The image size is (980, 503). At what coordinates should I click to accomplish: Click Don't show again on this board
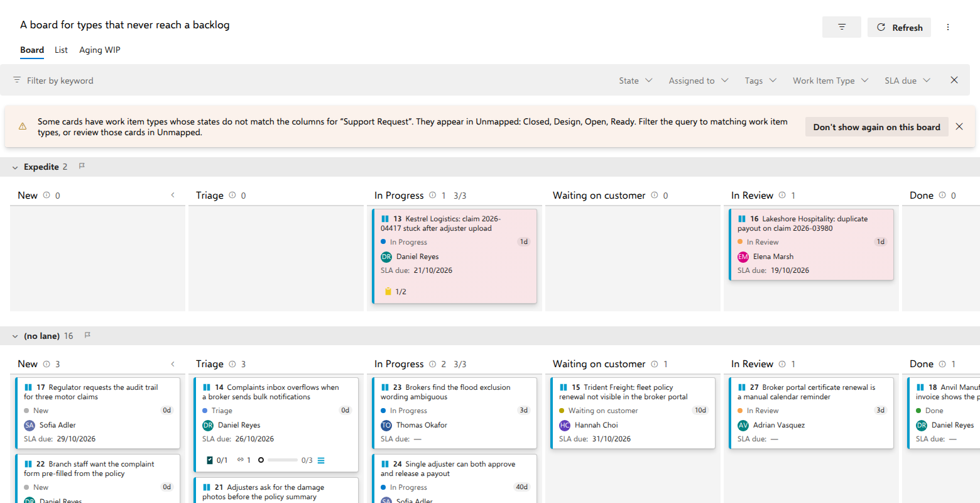pos(876,126)
